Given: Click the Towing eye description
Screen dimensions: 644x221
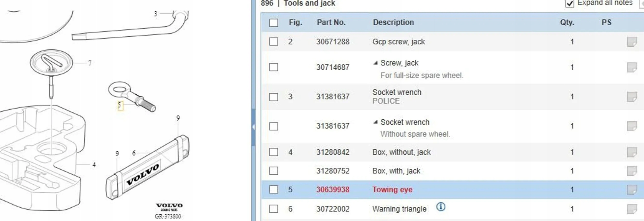Looking at the screenshot, I should [392, 190].
